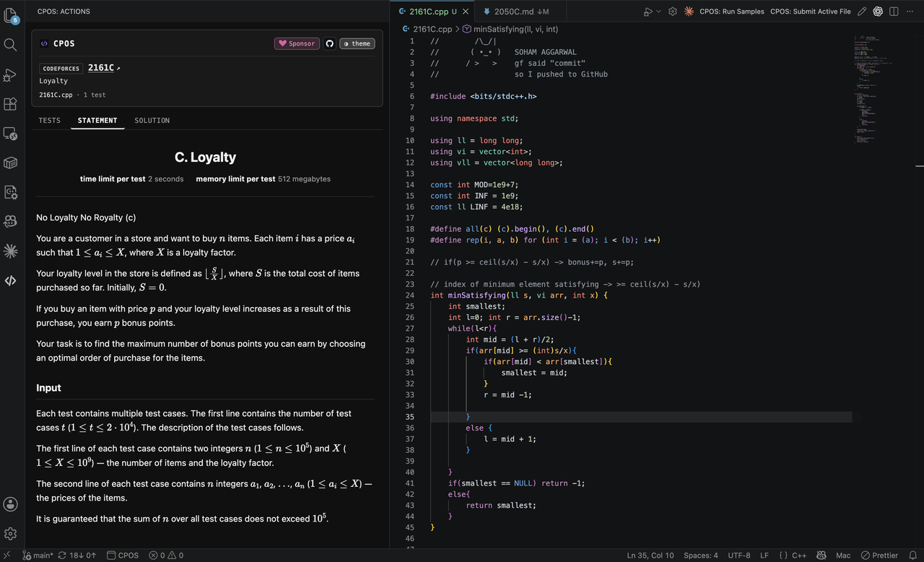
Task: Open Spaces: 4 indentation selector
Action: 701,555
